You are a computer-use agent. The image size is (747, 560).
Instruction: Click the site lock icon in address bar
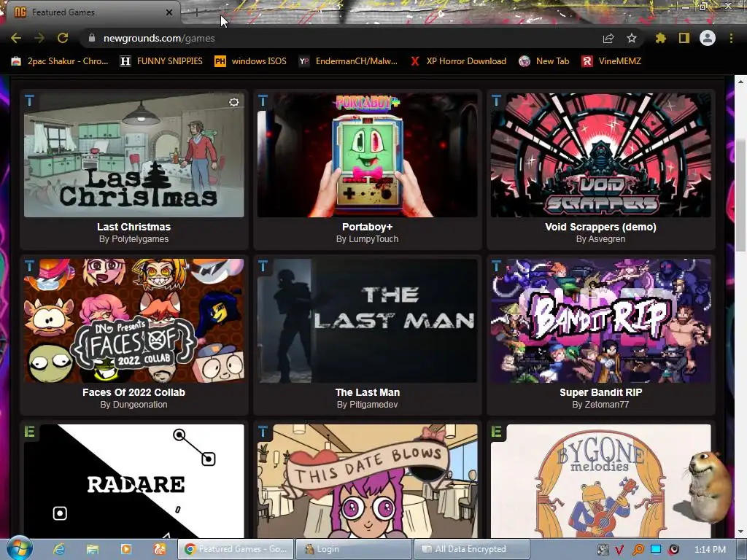(92, 38)
